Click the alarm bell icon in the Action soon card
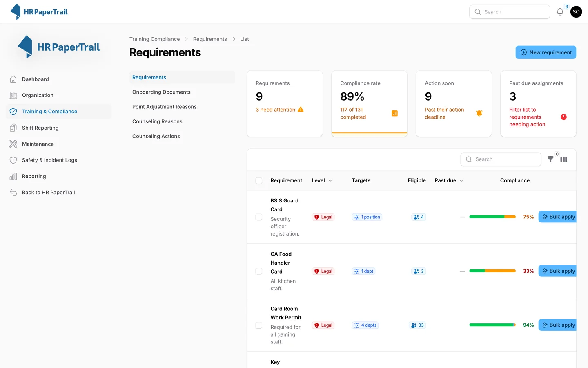This screenshot has height=368, width=588. click(479, 113)
